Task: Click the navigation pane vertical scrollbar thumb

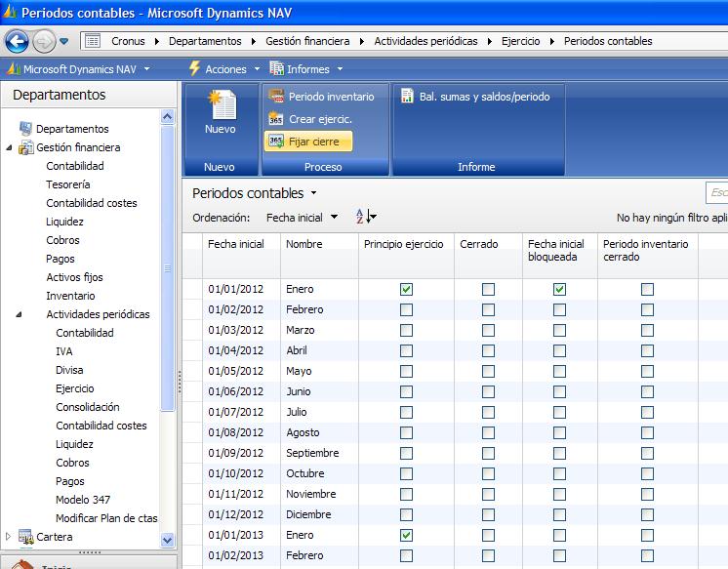Action: (x=167, y=268)
